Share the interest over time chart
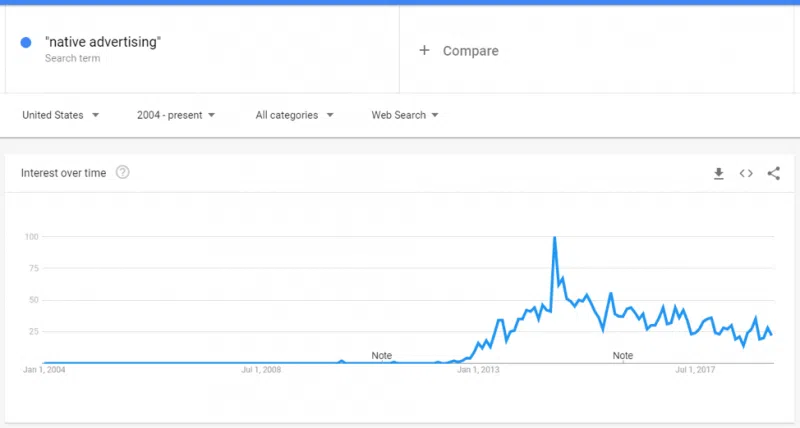 773,173
